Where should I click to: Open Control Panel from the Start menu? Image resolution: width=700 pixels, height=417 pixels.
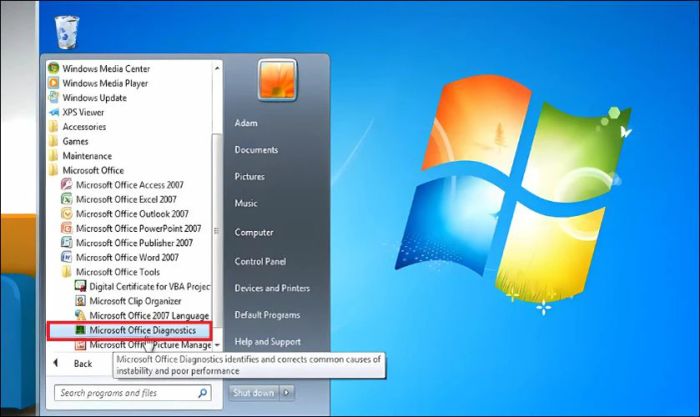[260, 261]
